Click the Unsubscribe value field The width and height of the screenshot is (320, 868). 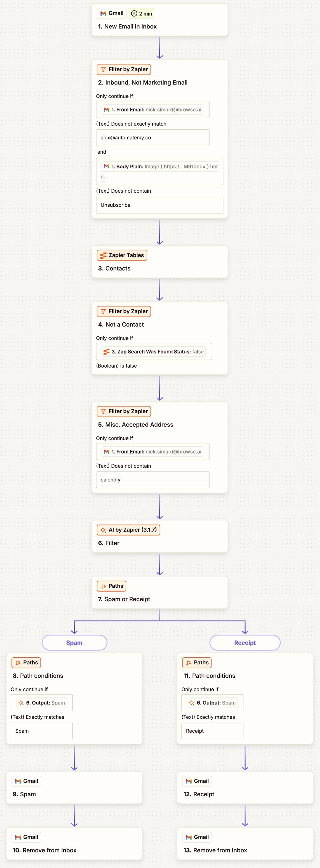pyautogui.click(x=159, y=205)
